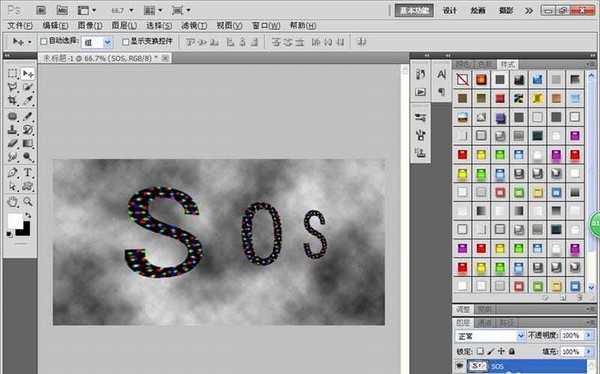
Task: Hide the SOS layer with eye icon
Action: pyautogui.click(x=459, y=366)
